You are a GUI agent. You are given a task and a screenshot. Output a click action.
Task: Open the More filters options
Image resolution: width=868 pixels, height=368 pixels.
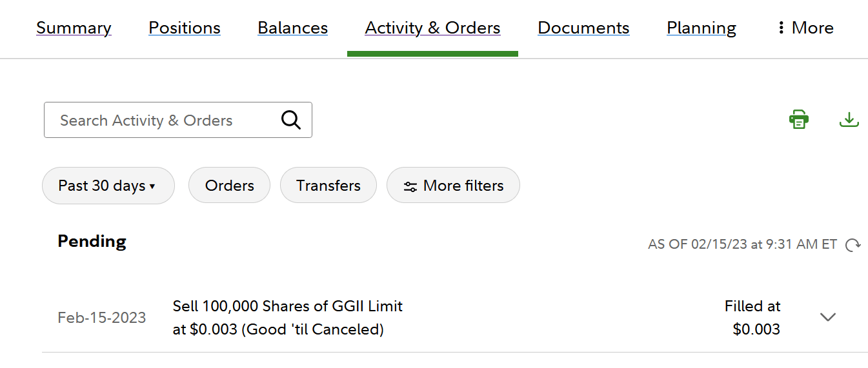[453, 186]
